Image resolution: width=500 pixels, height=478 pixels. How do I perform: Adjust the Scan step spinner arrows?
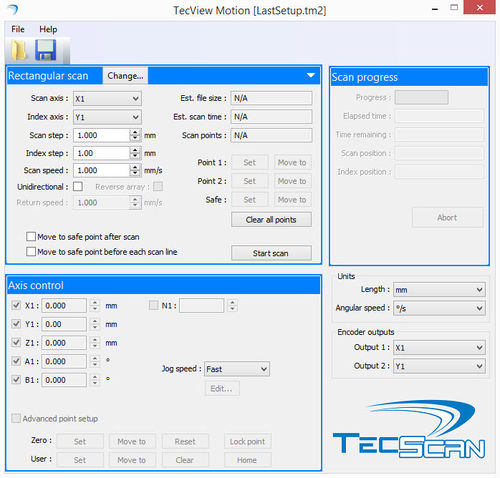pyautogui.click(x=135, y=135)
